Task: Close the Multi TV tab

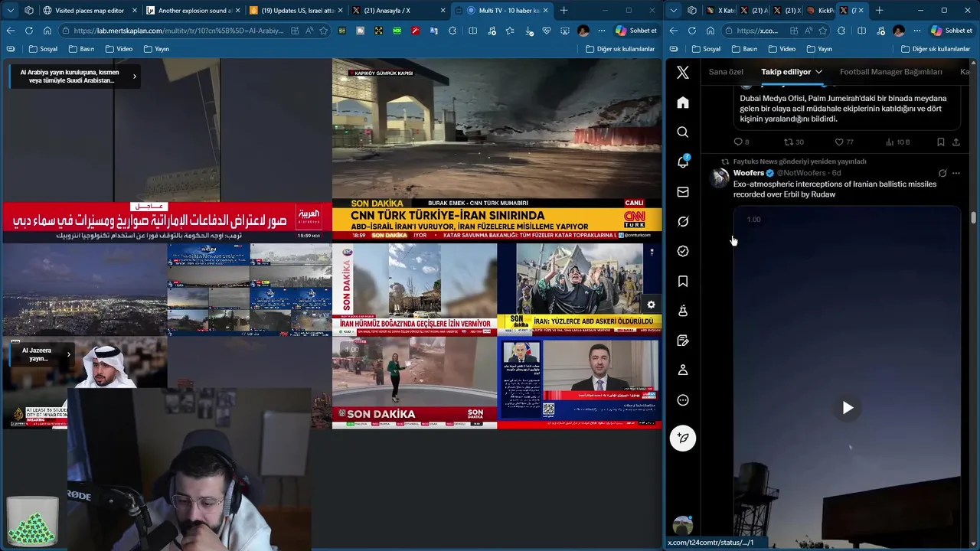Action: coord(545,11)
